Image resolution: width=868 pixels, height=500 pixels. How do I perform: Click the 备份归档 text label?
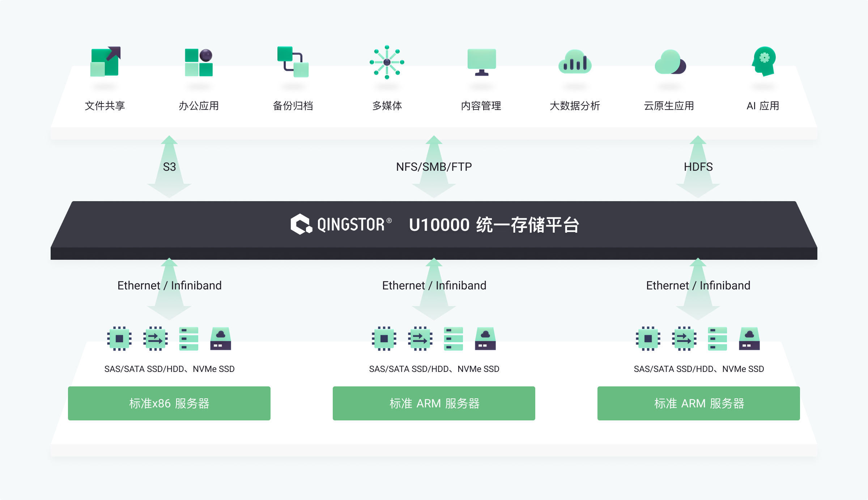(x=293, y=106)
